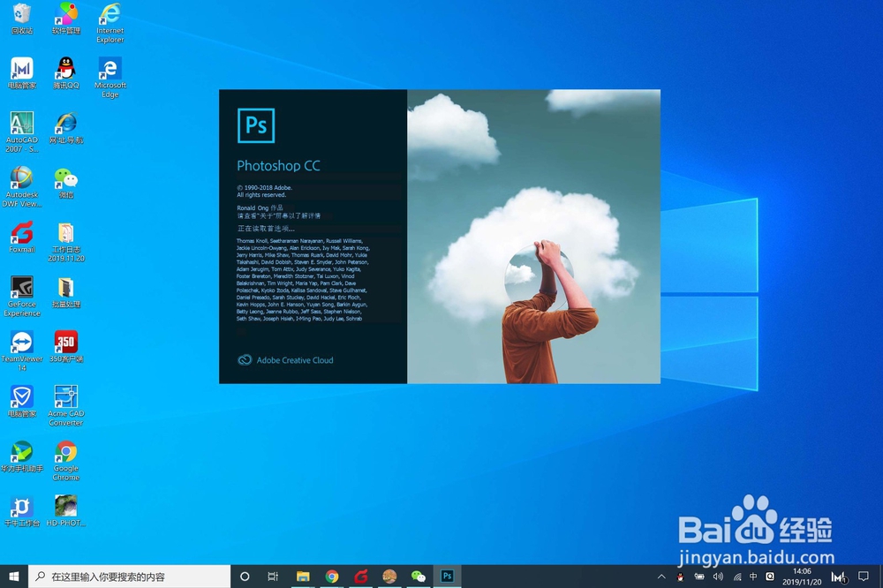883x588 pixels.
Task: Open Cortana circle button on taskbar
Action: tap(245, 577)
